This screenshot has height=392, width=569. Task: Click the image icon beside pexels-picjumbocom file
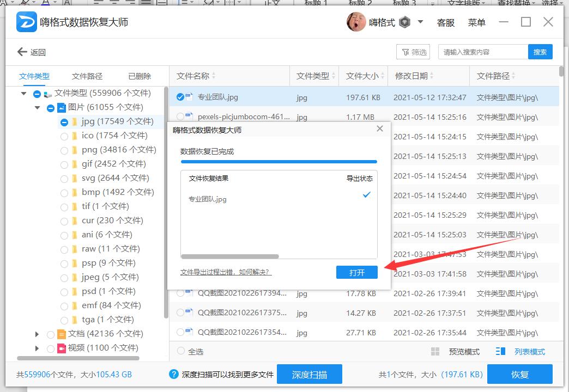[189, 115]
